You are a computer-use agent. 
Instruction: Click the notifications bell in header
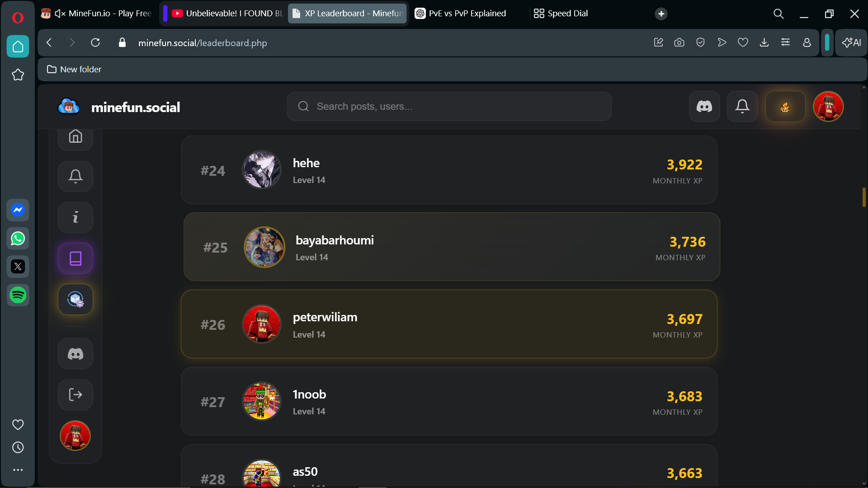742,107
